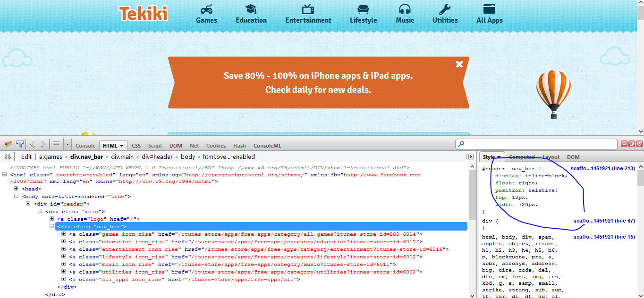Go back with the left arrow in Firebug toolbar
Screen dimensions: 644x298
33,144
